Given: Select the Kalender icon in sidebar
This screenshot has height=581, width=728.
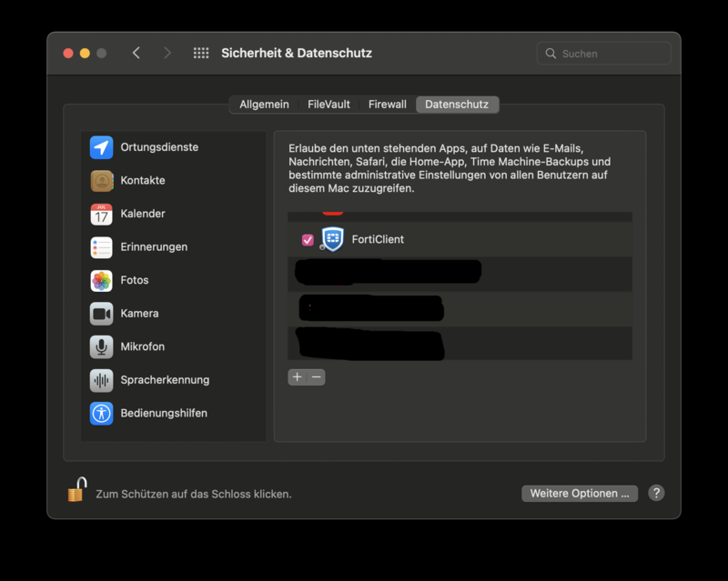Looking at the screenshot, I should tap(101, 215).
